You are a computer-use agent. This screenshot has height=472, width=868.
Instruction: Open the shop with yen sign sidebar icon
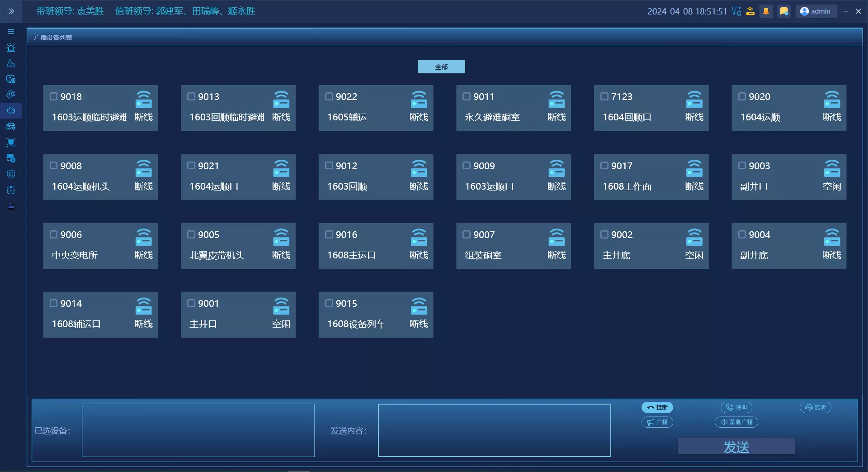click(x=11, y=158)
